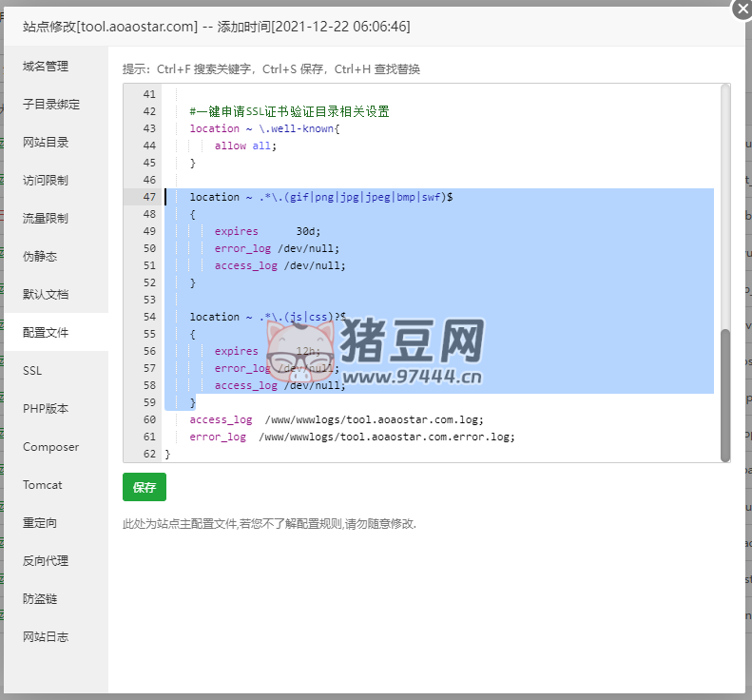Image resolution: width=752 pixels, height=700 pixels.
Task: Open the 重定向 redirect settings
Action: click(x=40, y=523)
